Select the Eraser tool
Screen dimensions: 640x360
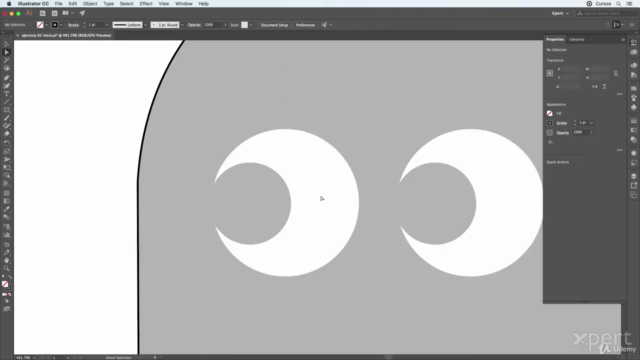click(7, 134)
